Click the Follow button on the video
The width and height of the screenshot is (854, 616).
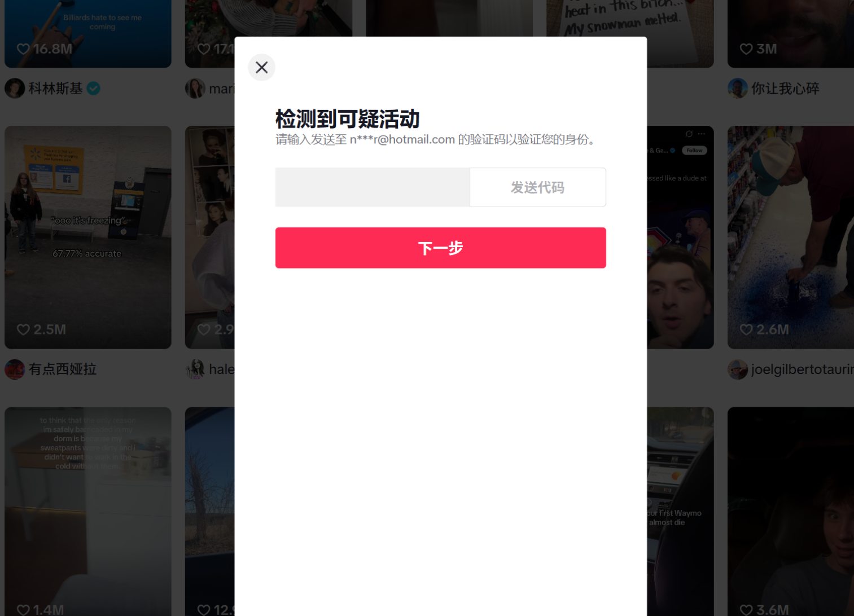(x=694, y=151)
